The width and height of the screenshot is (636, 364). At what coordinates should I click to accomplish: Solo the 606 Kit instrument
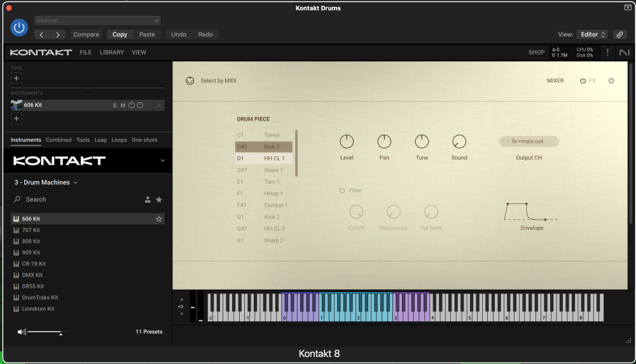(114, 105)
